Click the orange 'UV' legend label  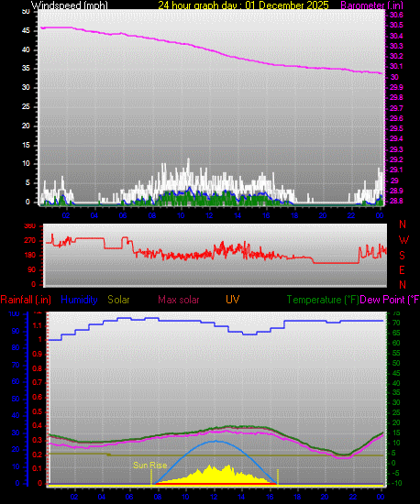pos(232,300)
